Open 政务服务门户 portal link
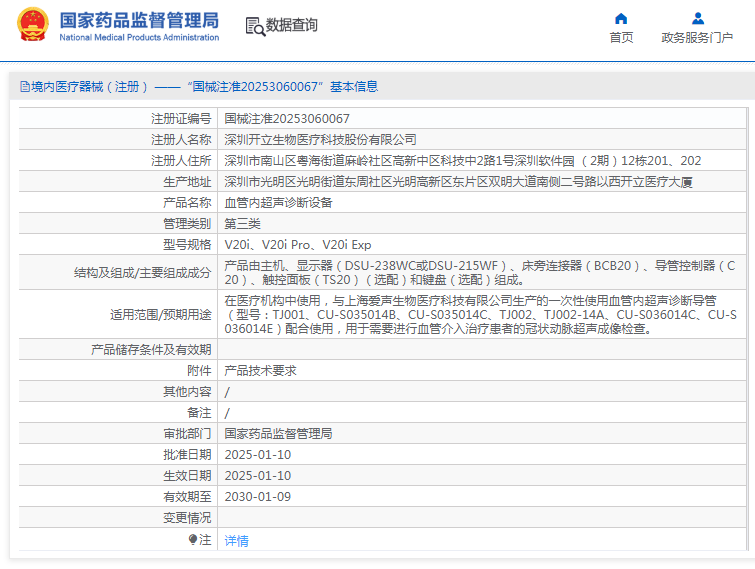Screen dimensions: 755x569 tap(697, 38)
